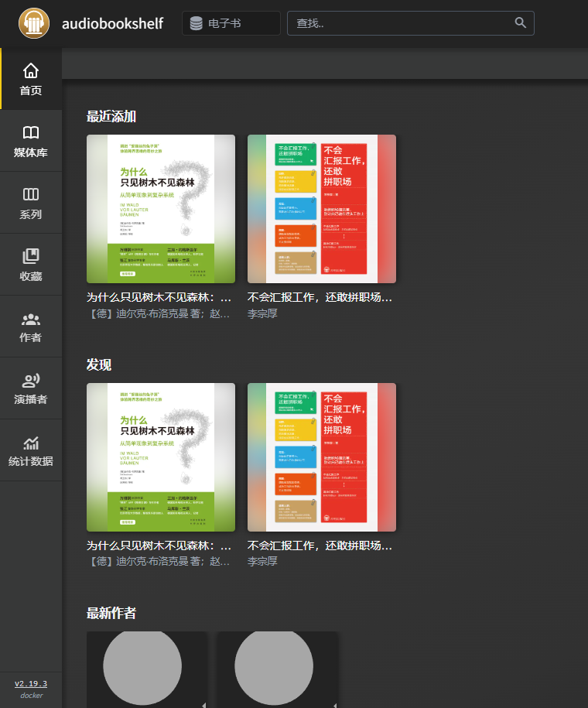Open the 演播者 narrators section

click(31, 388)
